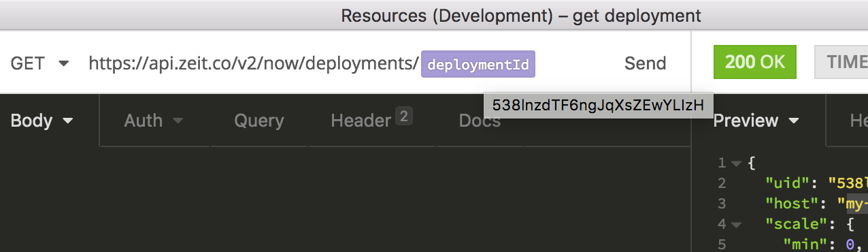Open the Docs tab

480,121
